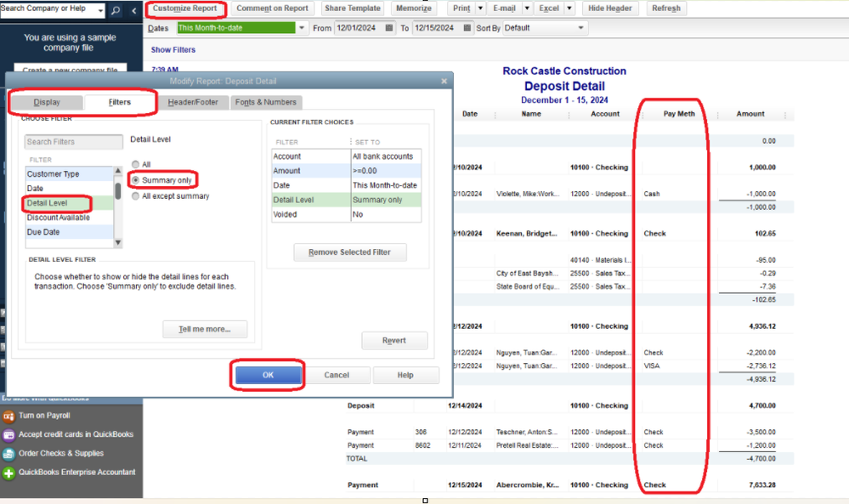
Task: Click the Help button in dialog
Action: [405, 375]
